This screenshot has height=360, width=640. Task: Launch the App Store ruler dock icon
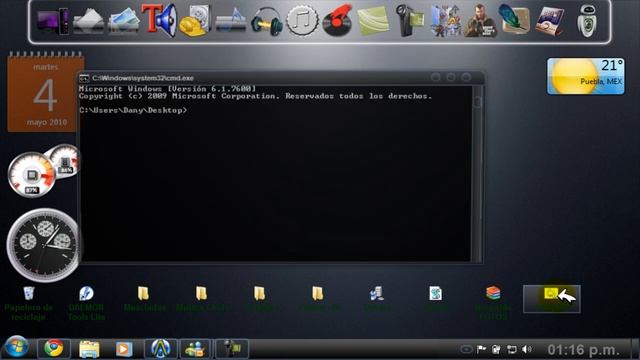(x=231, y=21)
